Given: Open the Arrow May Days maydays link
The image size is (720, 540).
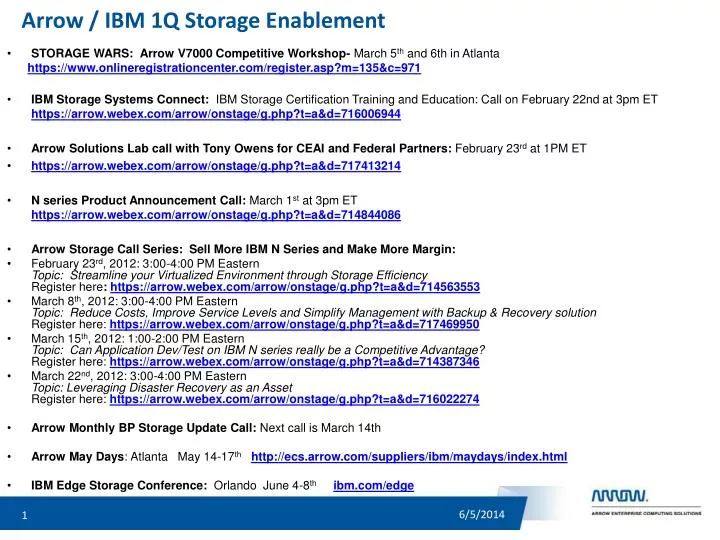Looking at the screenshot, I should [x=409, y=457].
